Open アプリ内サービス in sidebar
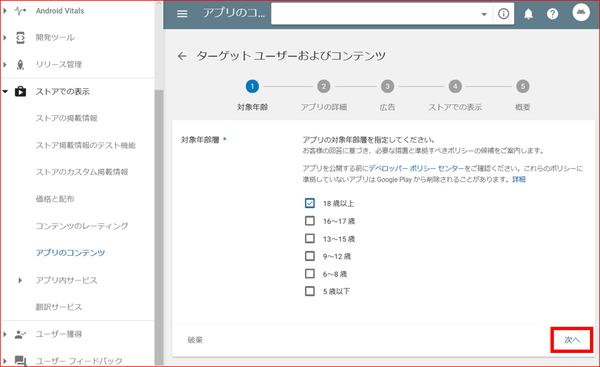This screenshot has height=367, width=600. [67, 281]
